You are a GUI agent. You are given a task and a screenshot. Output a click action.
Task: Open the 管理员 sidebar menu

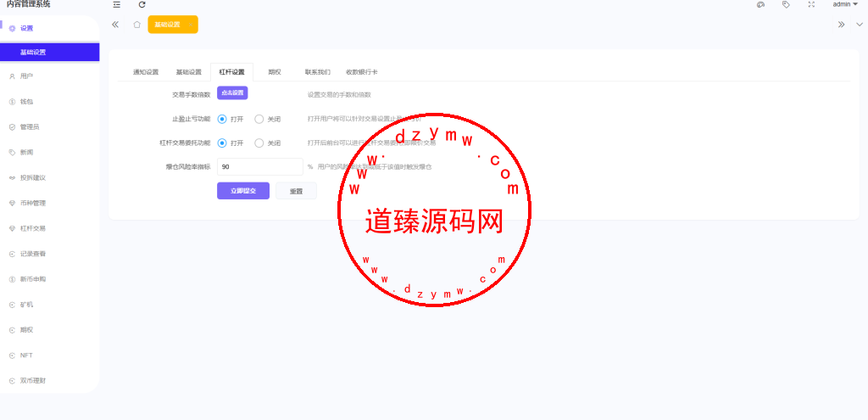(50, 127)
